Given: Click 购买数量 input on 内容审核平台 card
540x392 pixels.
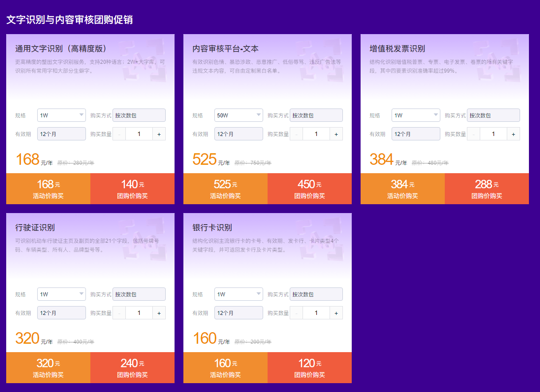Looking at the screenshot, I should [316, 134].
